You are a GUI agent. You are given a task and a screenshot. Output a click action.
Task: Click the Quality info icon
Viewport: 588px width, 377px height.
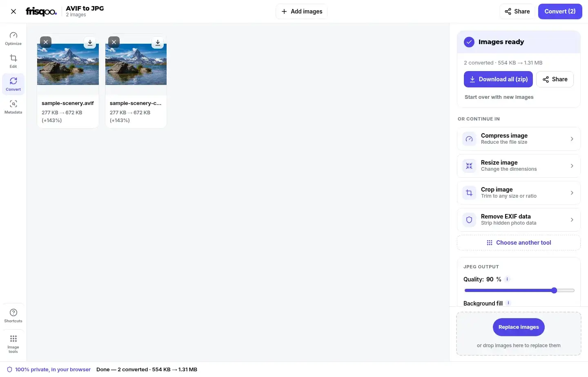click(507, 279)
